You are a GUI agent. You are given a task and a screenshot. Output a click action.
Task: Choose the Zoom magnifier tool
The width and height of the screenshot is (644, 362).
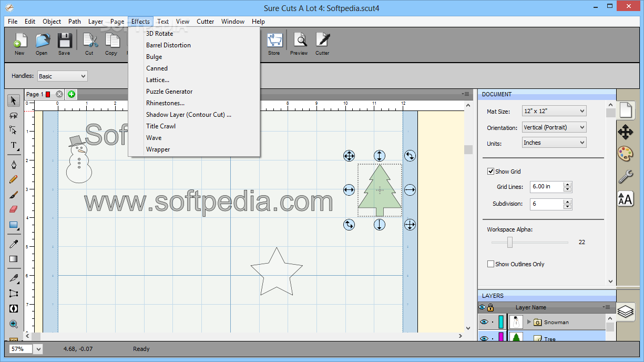(x=14, y=324)
